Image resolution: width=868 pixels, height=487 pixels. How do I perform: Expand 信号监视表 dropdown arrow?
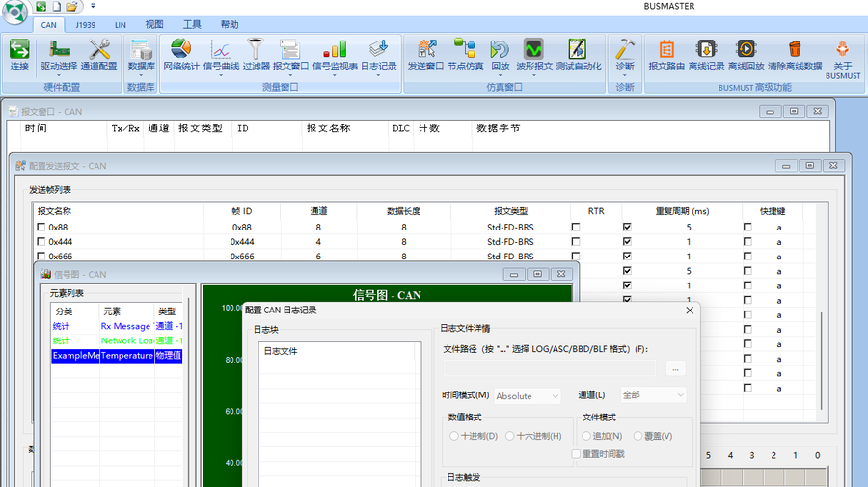335,74
